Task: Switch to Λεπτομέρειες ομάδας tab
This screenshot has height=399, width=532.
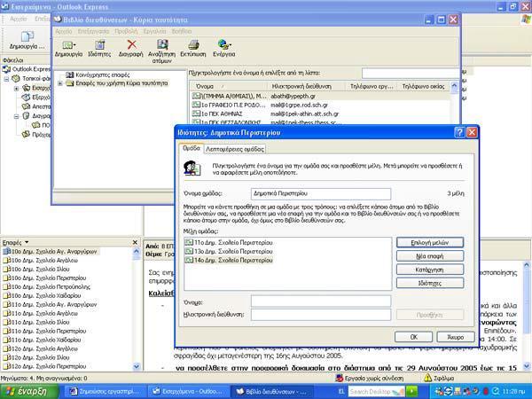Action: pos(235,149)
